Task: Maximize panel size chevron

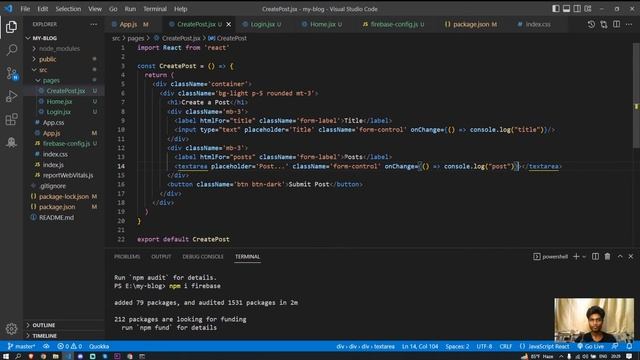Action: [620, 256]
